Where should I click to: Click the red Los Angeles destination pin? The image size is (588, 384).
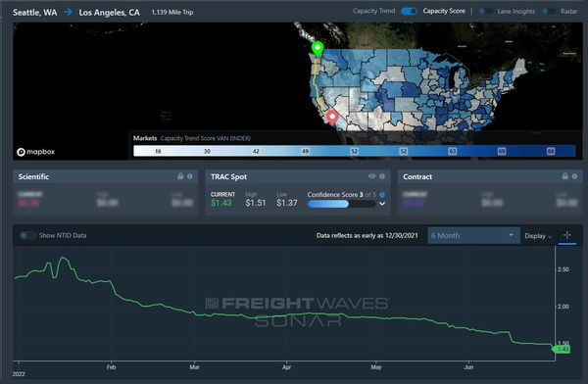click(x=332, y=118)
